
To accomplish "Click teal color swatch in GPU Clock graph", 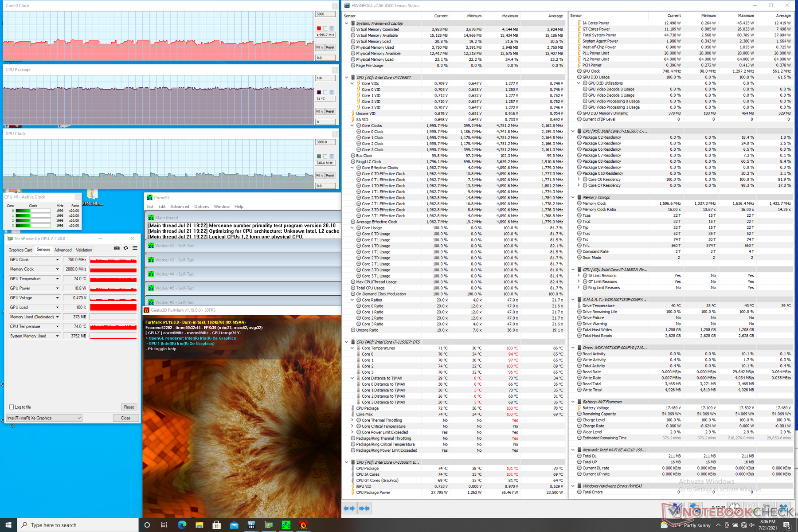I will tap(319, 156).
